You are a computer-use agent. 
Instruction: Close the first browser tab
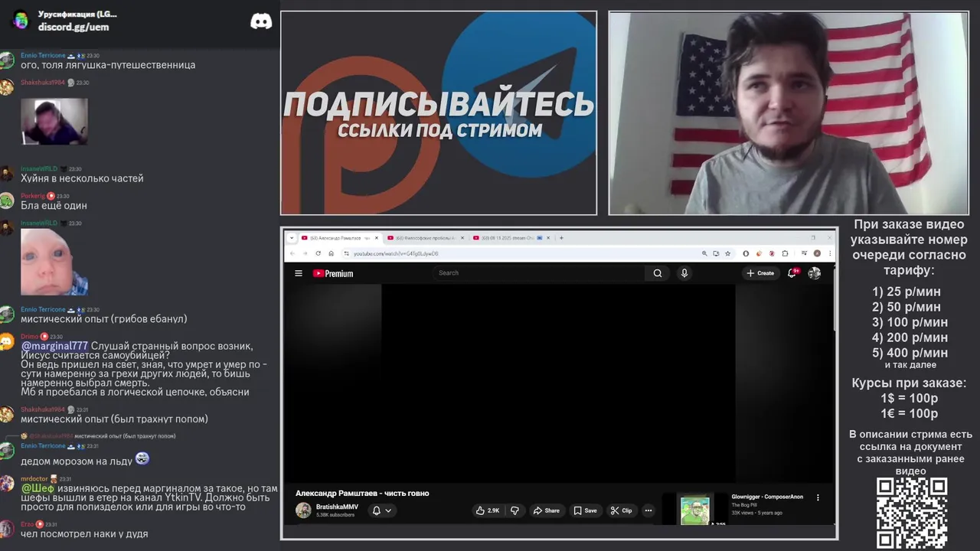click(x=376, y=238)
